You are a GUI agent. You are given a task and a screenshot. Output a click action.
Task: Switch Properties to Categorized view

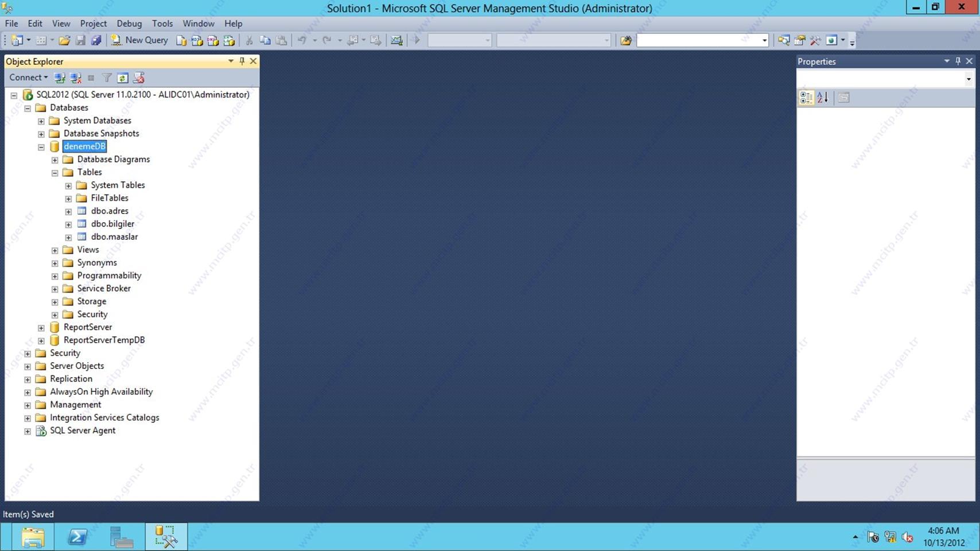[806, 98]
